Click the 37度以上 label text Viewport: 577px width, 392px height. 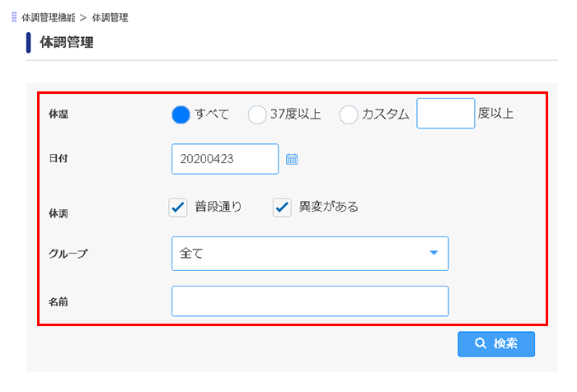pyautogui.click(x=295, y=114)
